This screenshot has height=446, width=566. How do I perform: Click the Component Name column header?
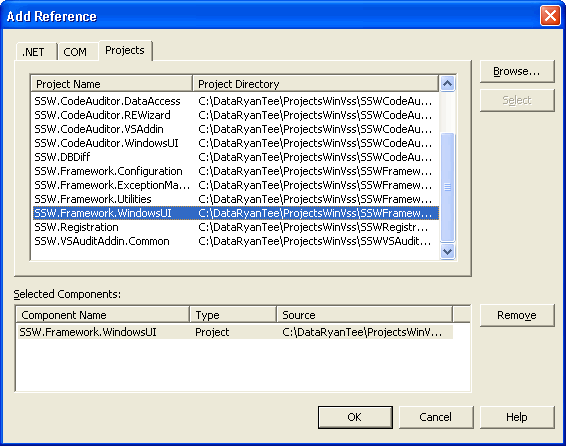pos(103,315)
